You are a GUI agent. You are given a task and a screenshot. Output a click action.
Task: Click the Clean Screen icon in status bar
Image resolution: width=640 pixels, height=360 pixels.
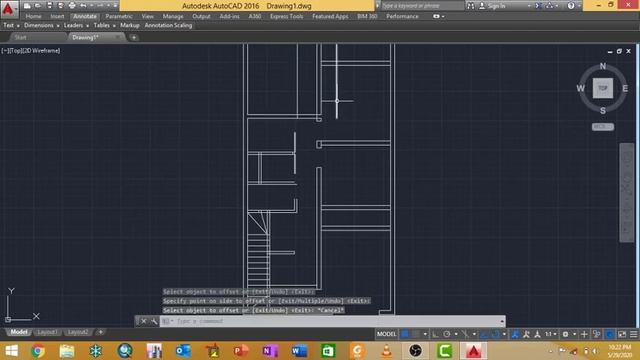click(622, 334)
